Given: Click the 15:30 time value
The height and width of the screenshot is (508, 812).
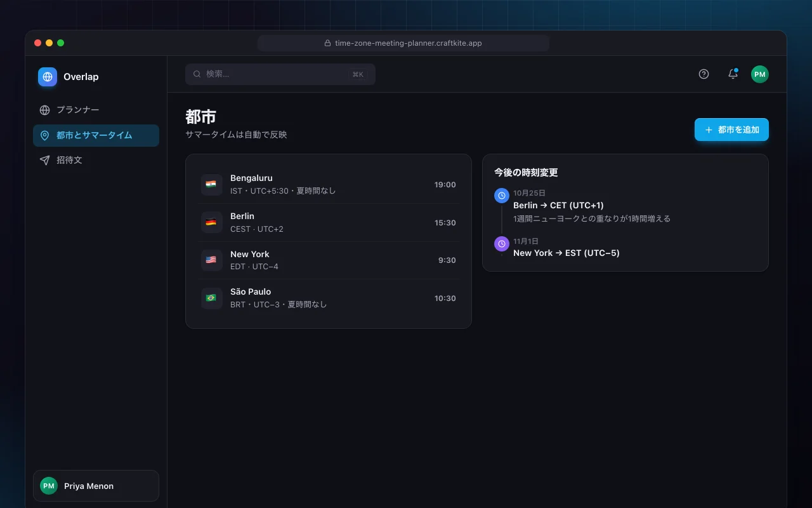Looking at the screenshot, I should tap(445, 223).
